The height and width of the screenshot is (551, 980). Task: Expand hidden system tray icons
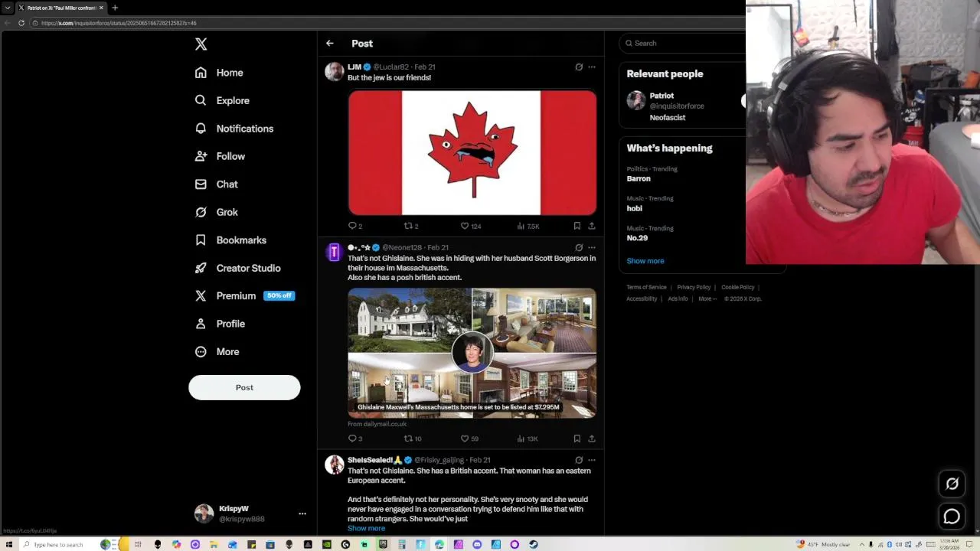[x=861, y=545]
